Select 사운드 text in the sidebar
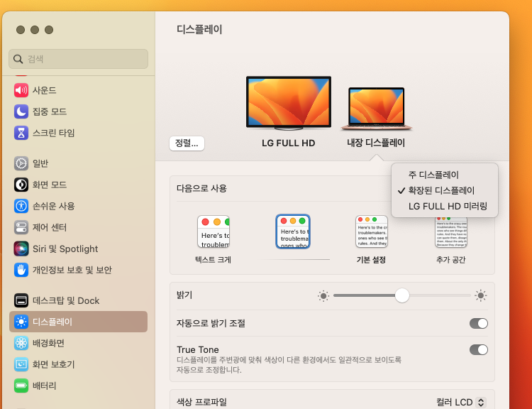This screenshot has height=409, width=532. click(x=45, y=90)
